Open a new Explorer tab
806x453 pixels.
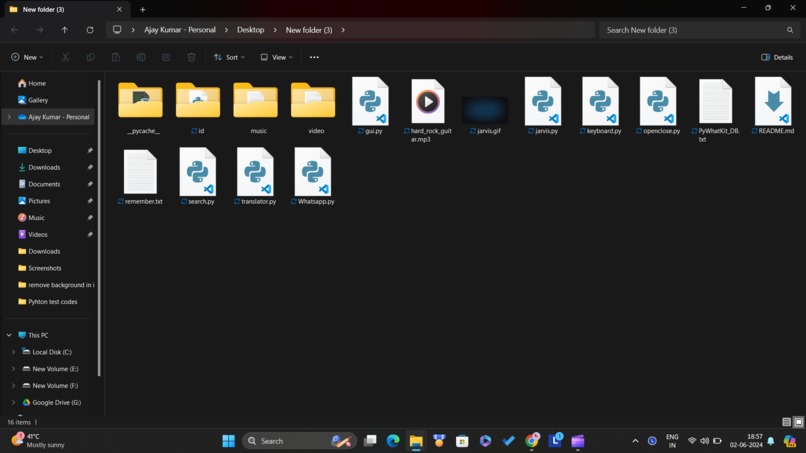point(142,9)
